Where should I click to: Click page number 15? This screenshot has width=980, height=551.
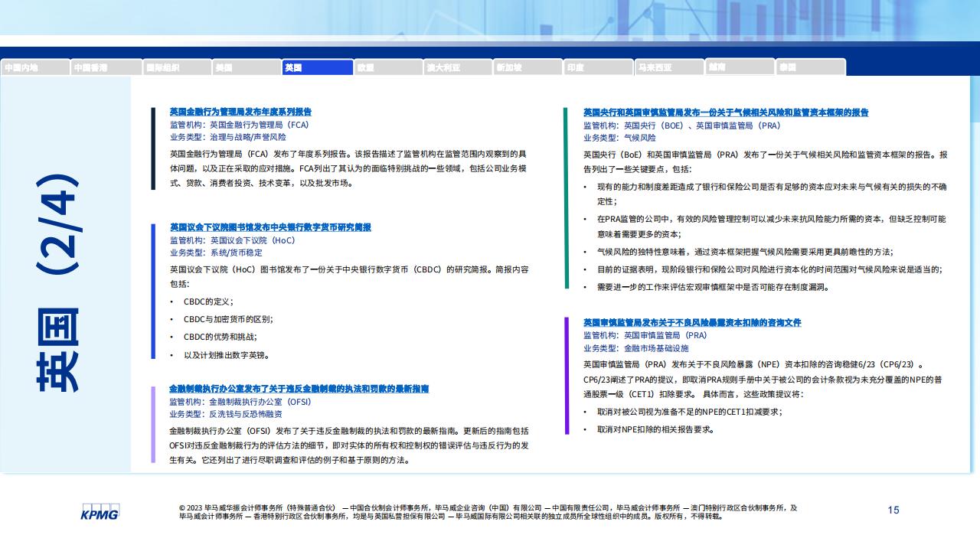tap(893, 510)
